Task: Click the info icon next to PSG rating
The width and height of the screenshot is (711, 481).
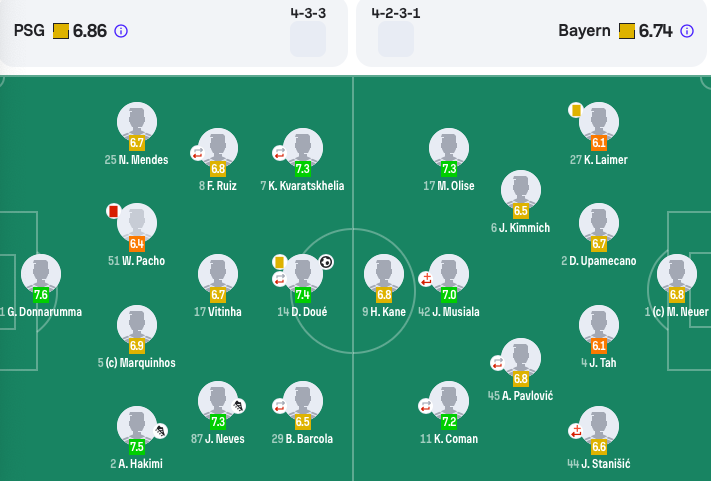Action: (x=121, y=31)
